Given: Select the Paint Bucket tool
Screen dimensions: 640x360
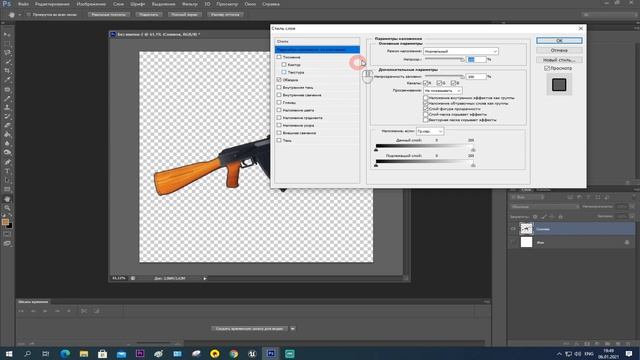Looking at the screenshot, I should click(7, 134).
